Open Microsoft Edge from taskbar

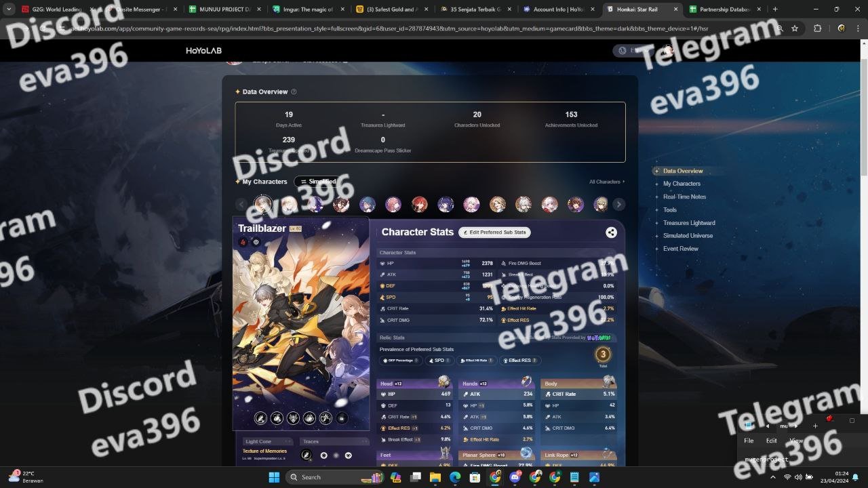pos(455,477)
